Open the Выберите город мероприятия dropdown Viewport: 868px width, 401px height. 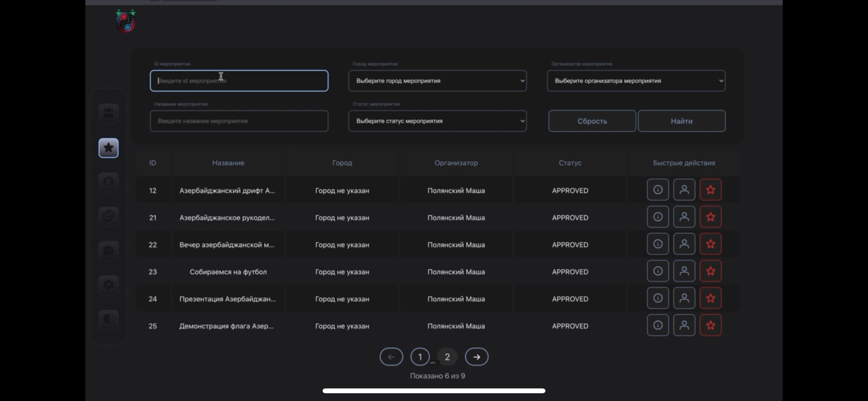click(437, 81)
